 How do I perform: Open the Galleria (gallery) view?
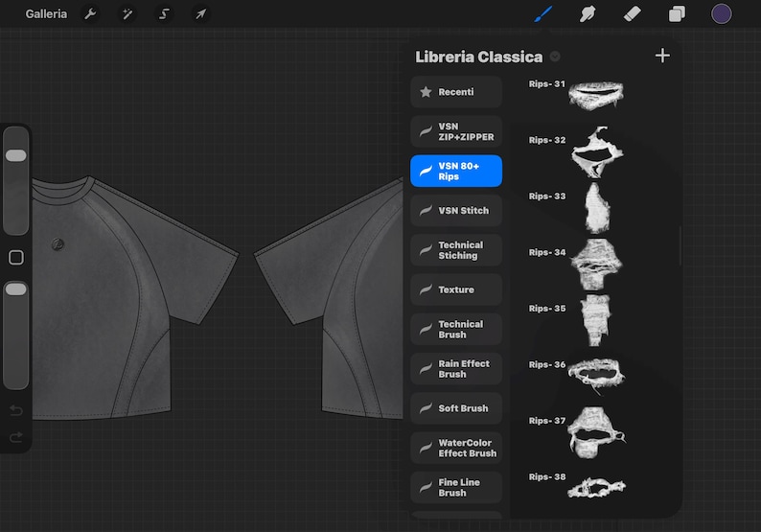pyautogui.click(x=46, y=14)
